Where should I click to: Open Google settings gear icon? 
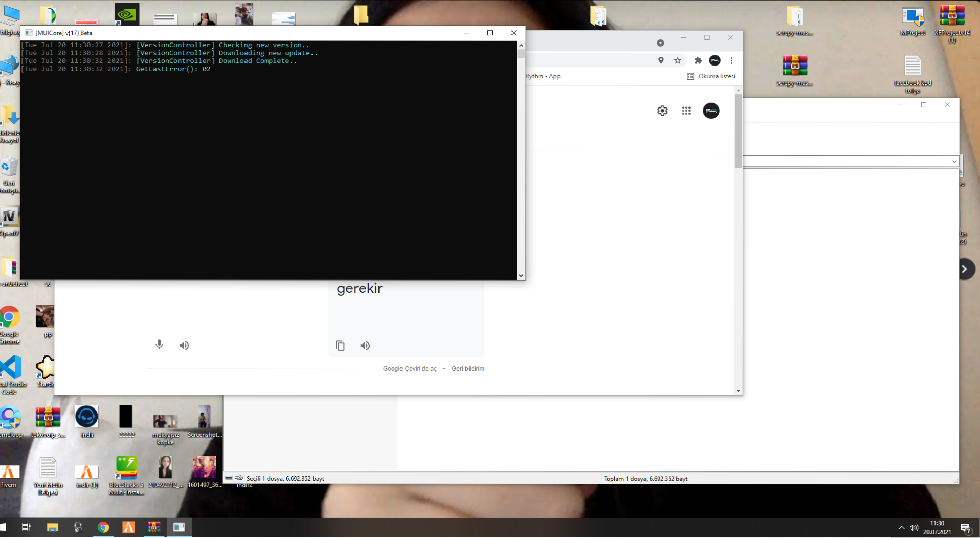click(x=662, y=111)
